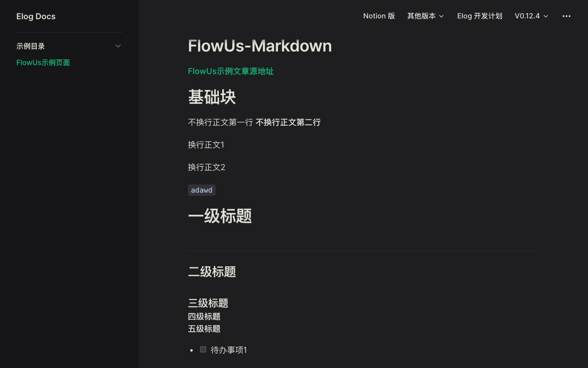Open the FlowUs示例文章源地址 link
Screen dimensions: 588x368
[x=230, y=71]
